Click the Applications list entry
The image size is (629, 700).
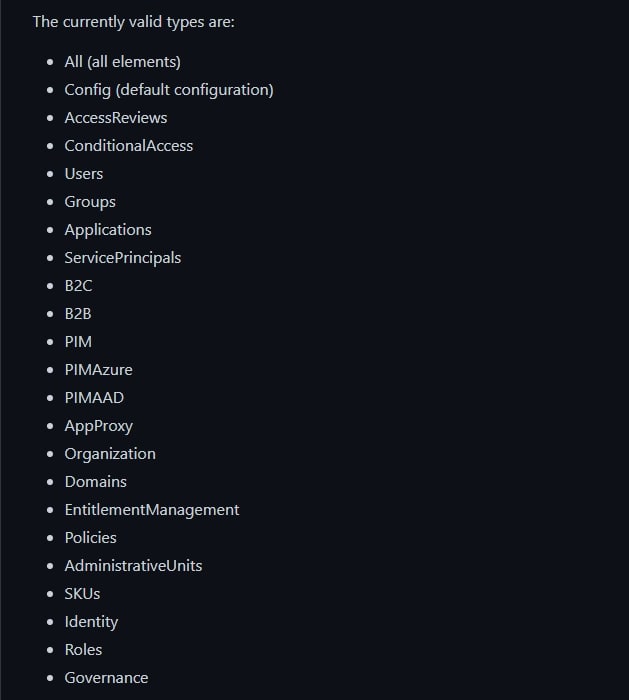click(108, 230)
